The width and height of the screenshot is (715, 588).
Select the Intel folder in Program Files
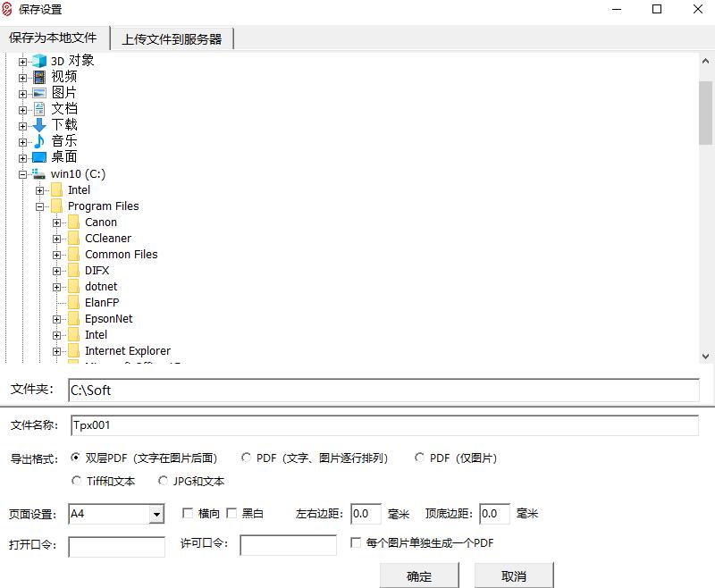click(96, 335)
